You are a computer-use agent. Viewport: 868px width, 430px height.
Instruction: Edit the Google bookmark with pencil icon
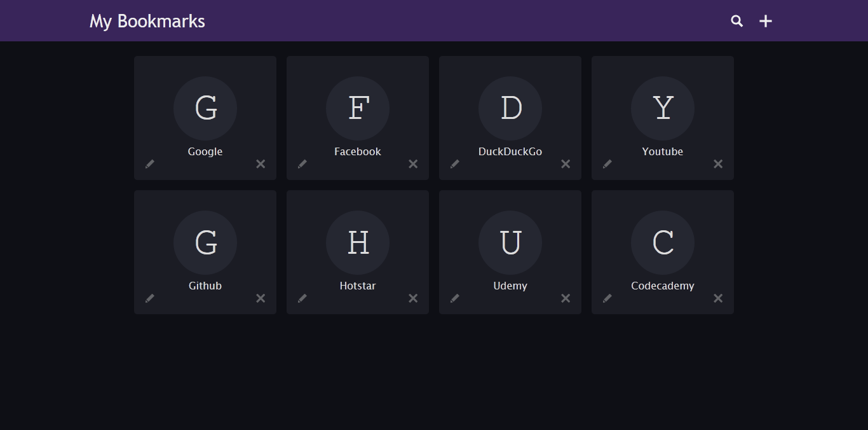[150, 164]
